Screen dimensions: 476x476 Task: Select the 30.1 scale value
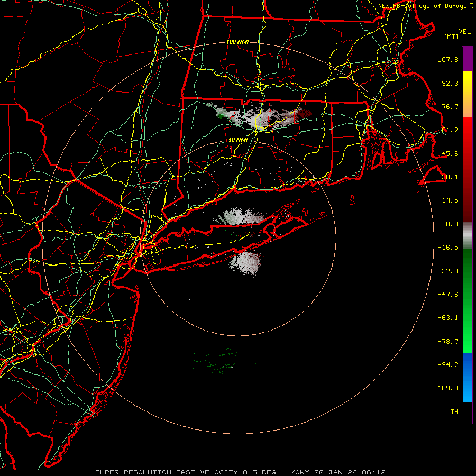(x=450, y=177)
